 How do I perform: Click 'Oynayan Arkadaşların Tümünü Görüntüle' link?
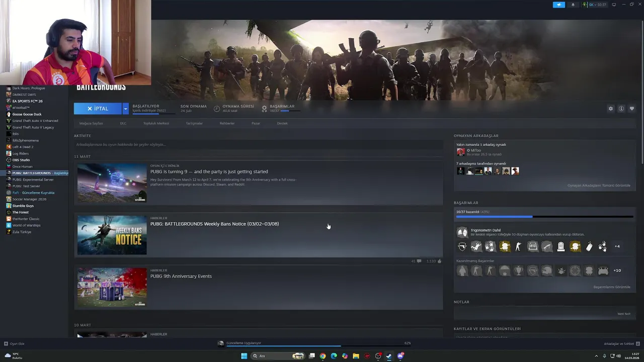pos(599,186)
